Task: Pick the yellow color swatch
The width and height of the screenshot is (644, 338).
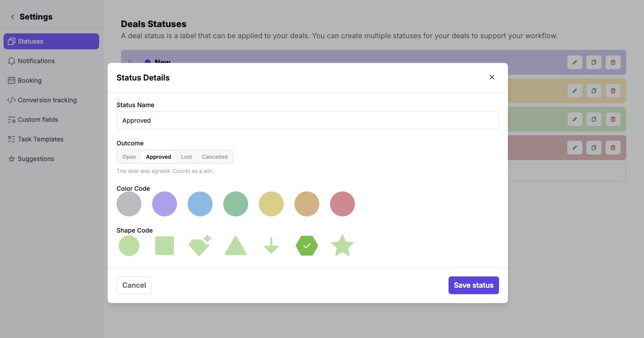Action: 271,204
